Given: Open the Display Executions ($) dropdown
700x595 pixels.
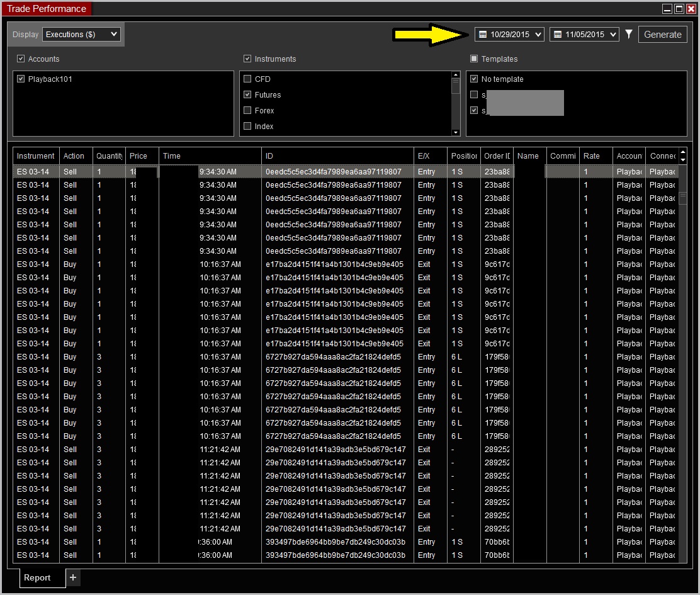Looking at the screenshot, I should (81, 35).
